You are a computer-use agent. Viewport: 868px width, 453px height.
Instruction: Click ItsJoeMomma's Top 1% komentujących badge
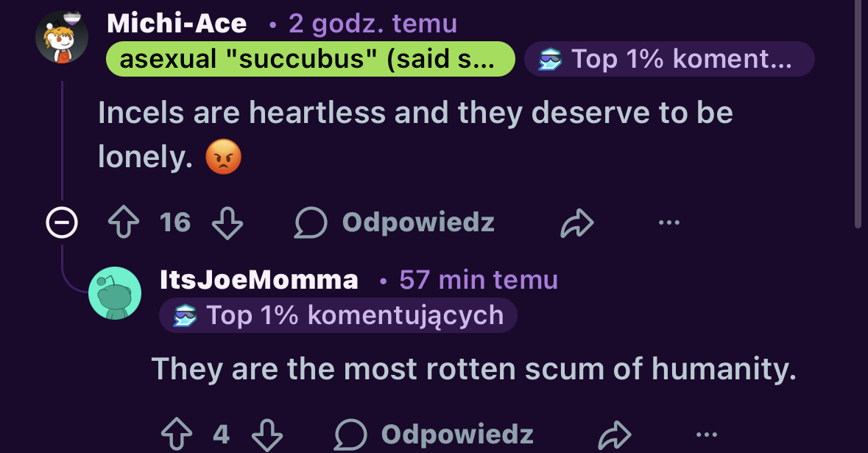click(x=338, y=315)
